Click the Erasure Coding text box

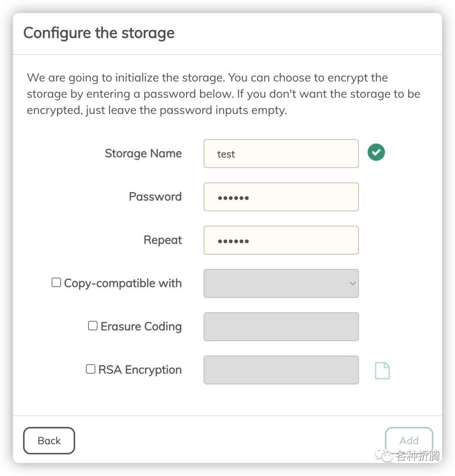[281, 327]
